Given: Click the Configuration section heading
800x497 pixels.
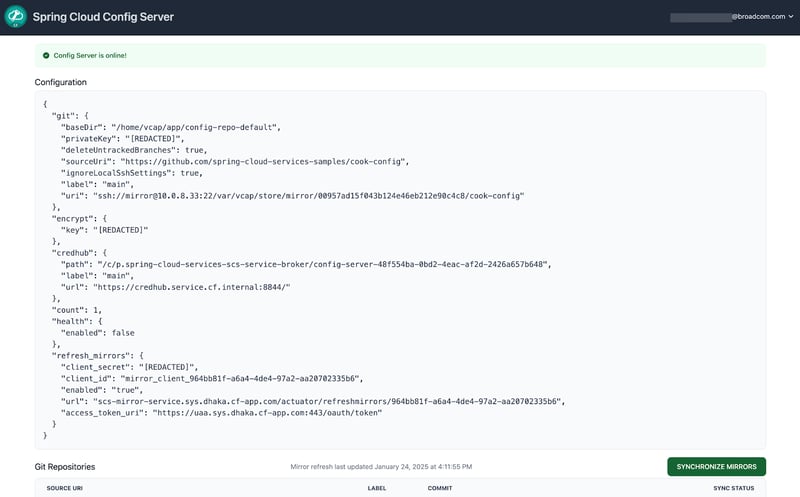Looking at the screenshot, I should tap(60, 82).
